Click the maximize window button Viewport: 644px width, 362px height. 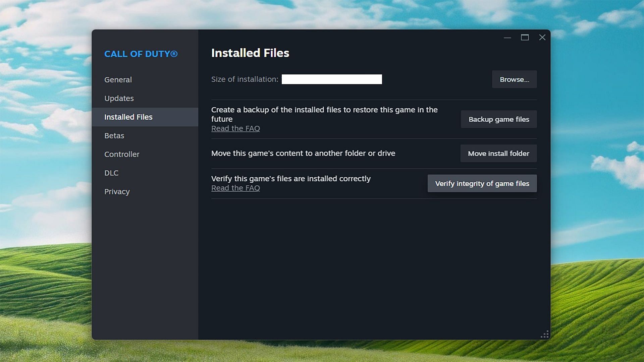coord(525,37)
